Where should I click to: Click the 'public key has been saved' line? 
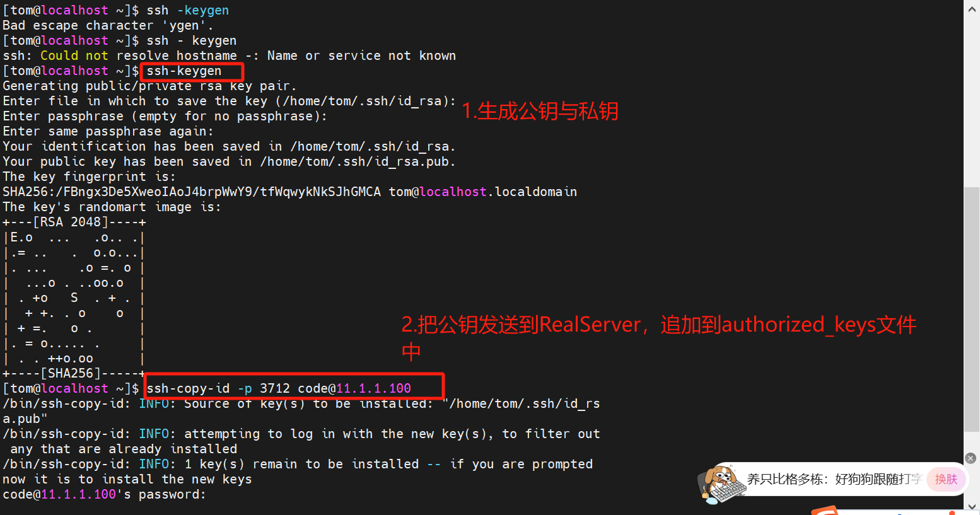(229, 161)
